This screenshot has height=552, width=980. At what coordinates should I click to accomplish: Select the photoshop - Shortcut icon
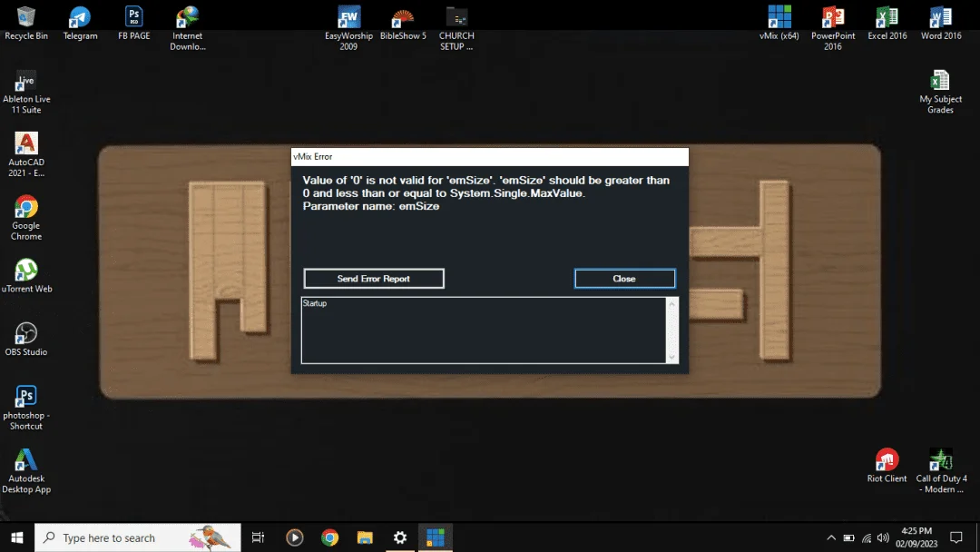(26, 408)
